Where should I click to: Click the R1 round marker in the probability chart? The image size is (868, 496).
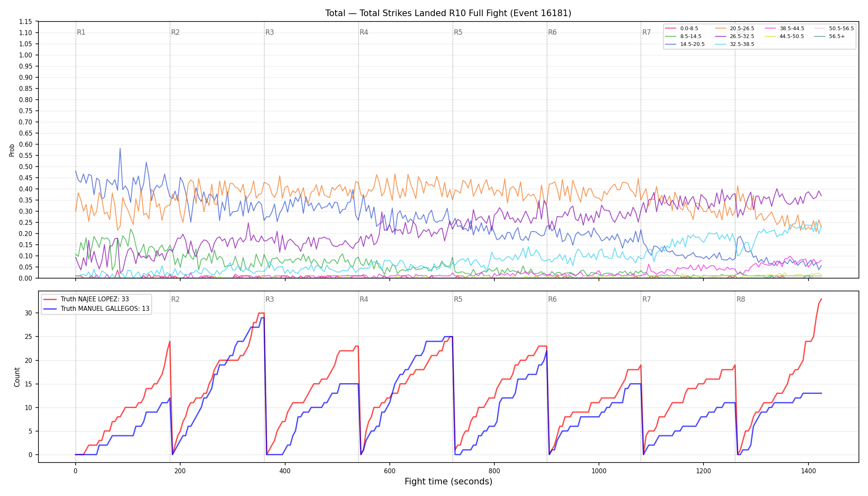[x=81, y=32]
